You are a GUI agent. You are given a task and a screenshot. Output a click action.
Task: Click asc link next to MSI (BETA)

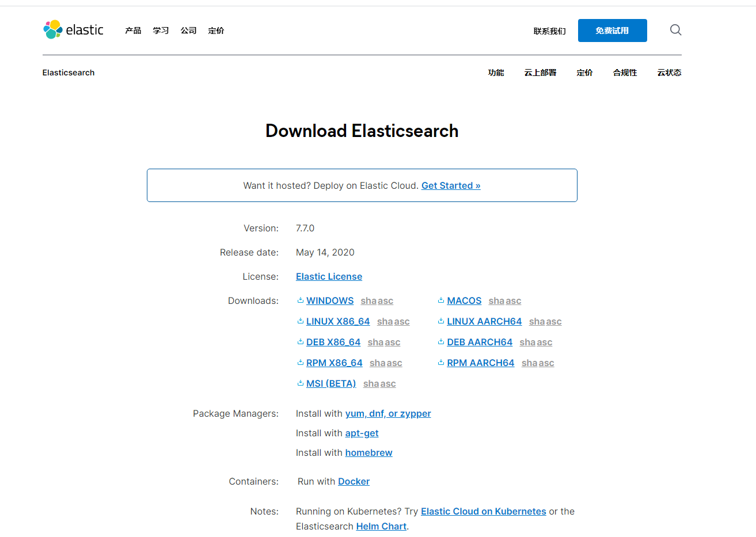click(x=388, y=384)
